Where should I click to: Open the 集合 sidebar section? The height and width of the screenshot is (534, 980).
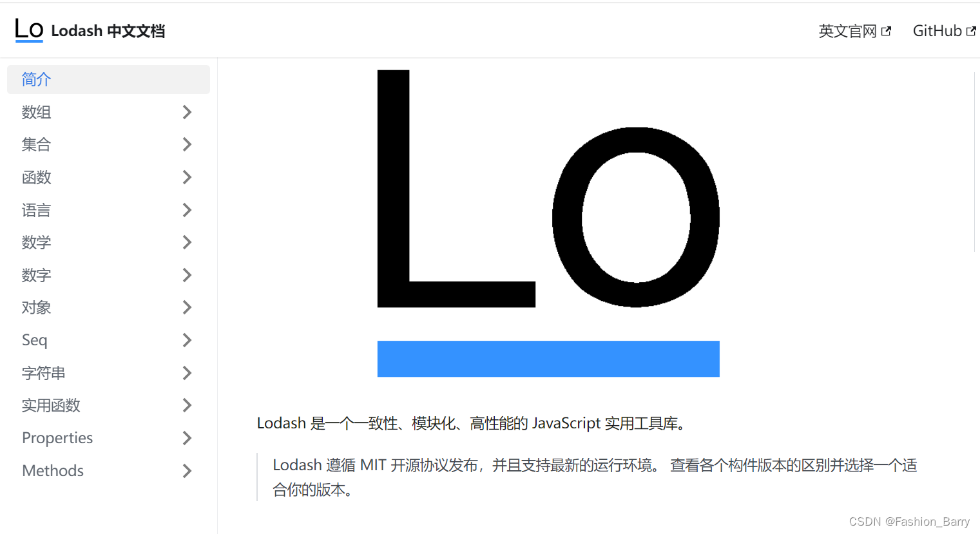(108, 144)
